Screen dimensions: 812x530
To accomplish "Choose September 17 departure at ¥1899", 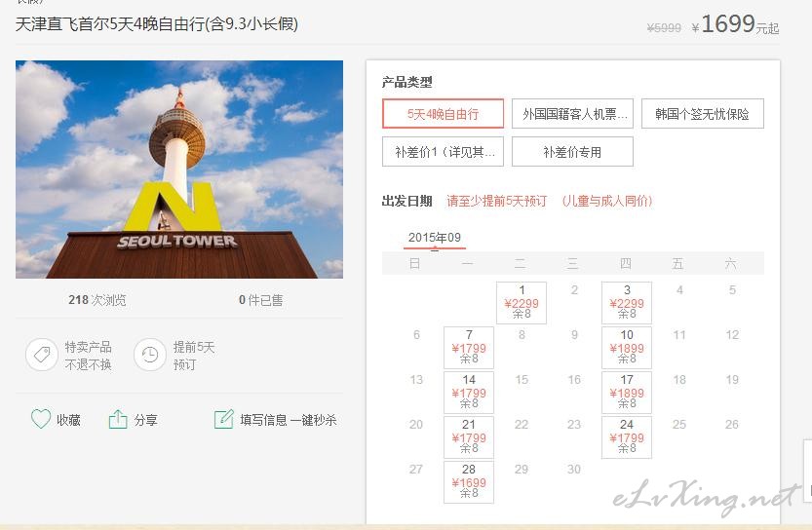I will coord(627,393).
